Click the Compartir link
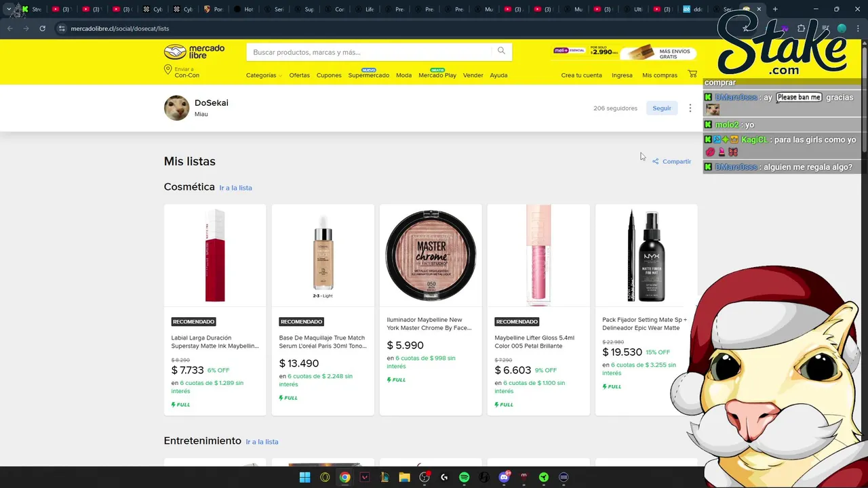868x488 pixels. [677, 161]
